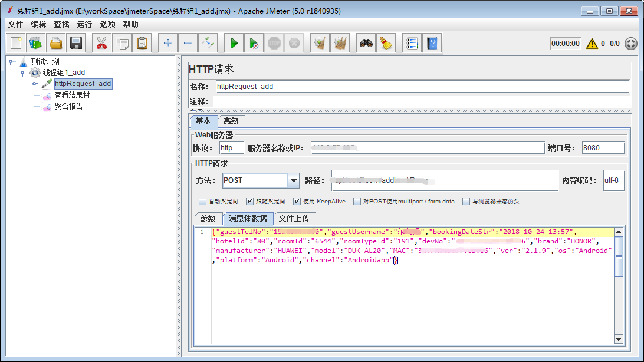Open the 文件 menu
Image resolution: width=644 pixels, height=362 pixels.
pos(15,24)
